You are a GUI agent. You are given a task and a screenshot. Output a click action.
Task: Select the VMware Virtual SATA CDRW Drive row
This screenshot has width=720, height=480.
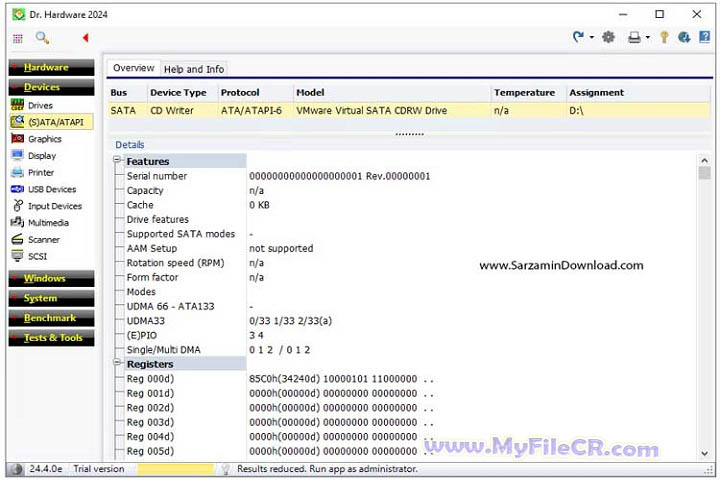pos(409,111)
